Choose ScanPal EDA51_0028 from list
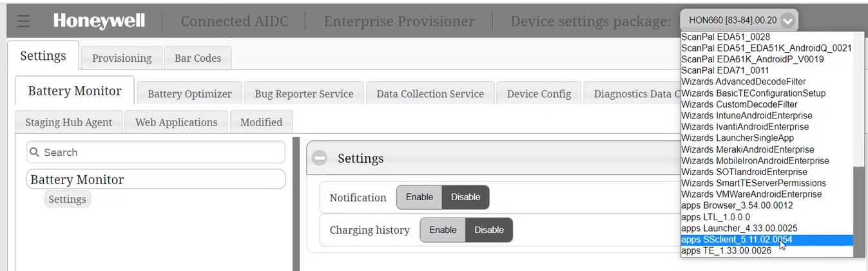868x271 pixels. click(767, 37)
